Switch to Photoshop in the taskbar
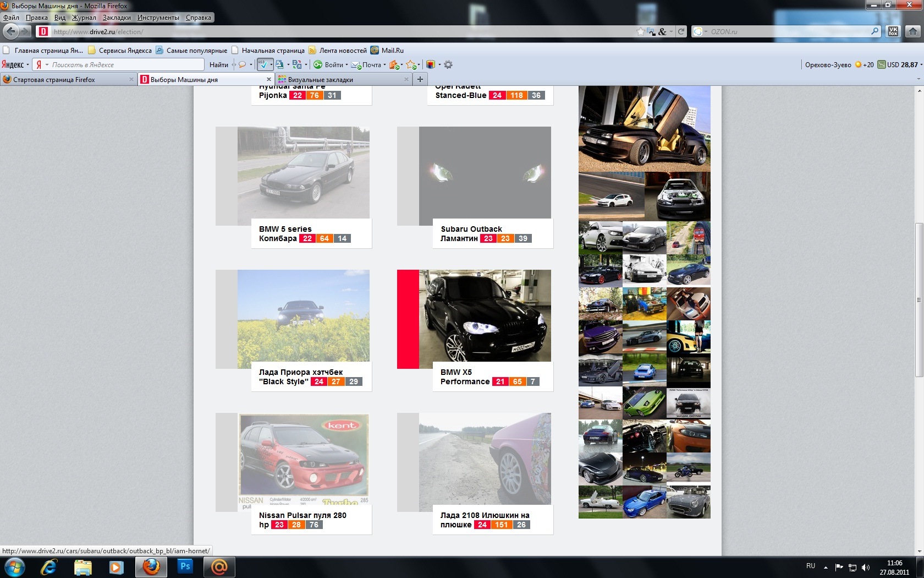The width and height of the screenshot is (924, 578). click(x=185, y=566)
